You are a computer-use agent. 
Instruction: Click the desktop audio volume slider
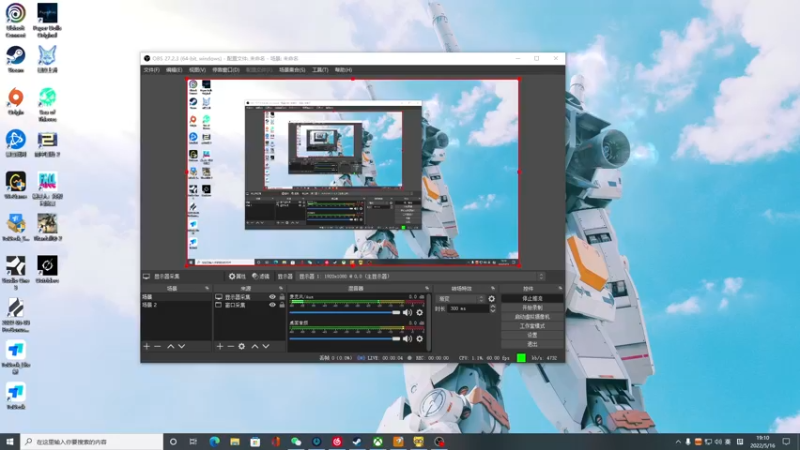pos(345,341)
